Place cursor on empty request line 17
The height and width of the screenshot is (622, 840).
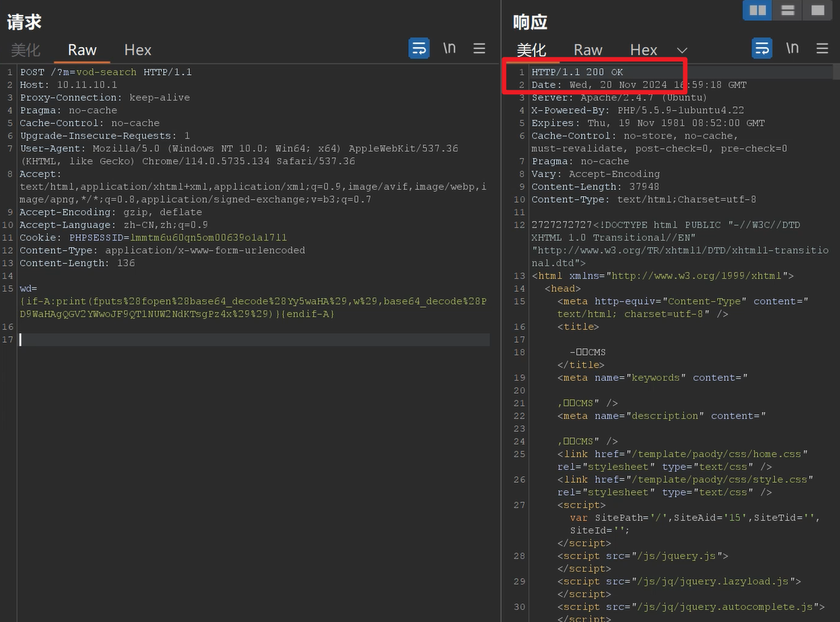pyautogui.click(x=253, y=339)
